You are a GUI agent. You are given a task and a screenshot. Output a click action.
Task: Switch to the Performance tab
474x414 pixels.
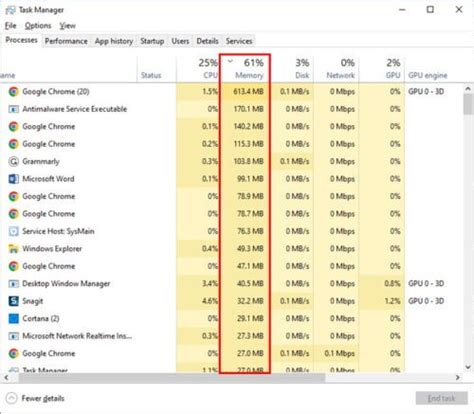click(x=66, y=41)
